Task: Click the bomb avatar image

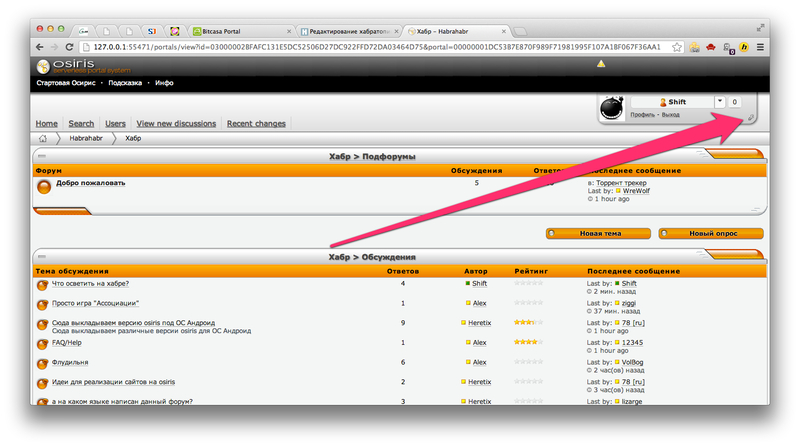Action: (611, 108)
